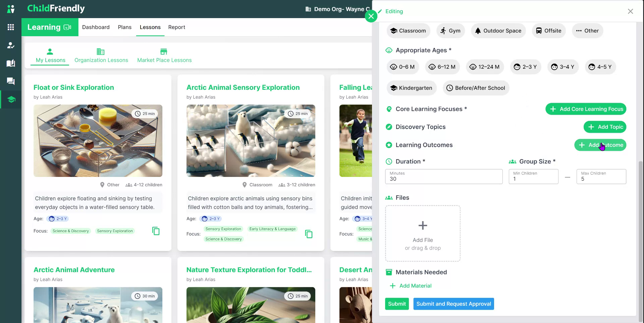Click the Add File drop zone
The width and height of the screenshot is (644, 323).
coord(423,234)
